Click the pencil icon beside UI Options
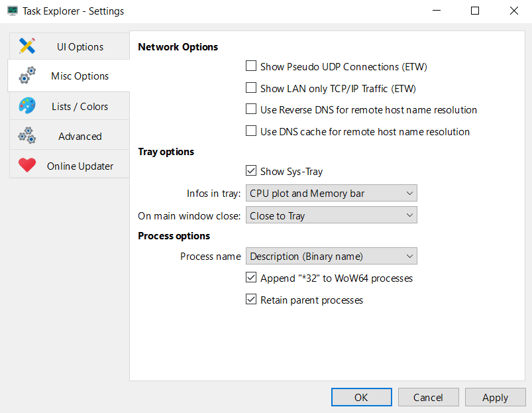 pyautogui.click(x=27, y=46)
